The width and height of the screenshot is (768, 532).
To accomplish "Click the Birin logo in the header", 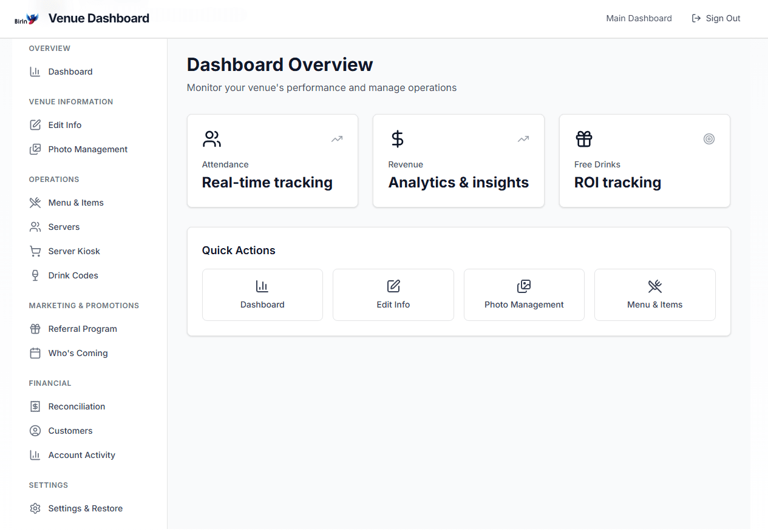I will [x=25, y=18].
